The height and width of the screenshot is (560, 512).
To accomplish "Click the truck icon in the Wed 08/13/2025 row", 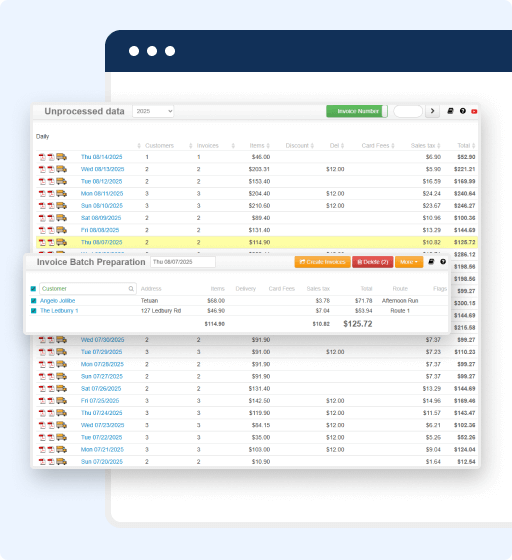I will point(61,169).
